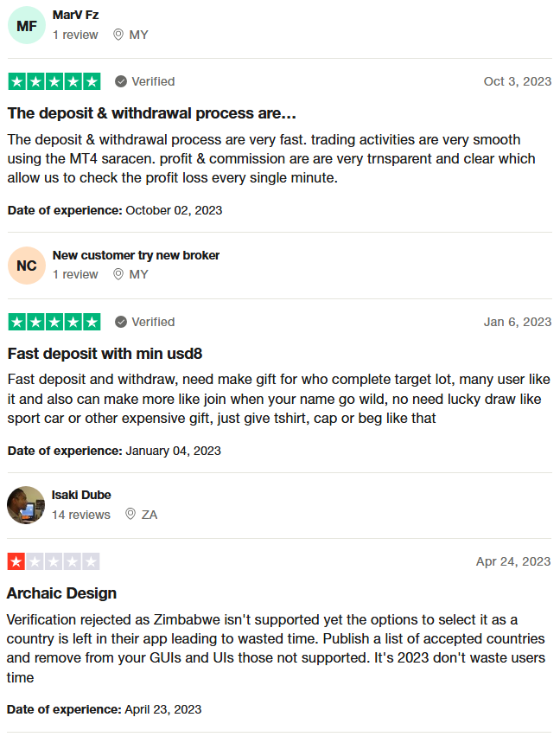Click the NC avatar circle
Viewport: 560px width, 743px height.
click(27, 266)
